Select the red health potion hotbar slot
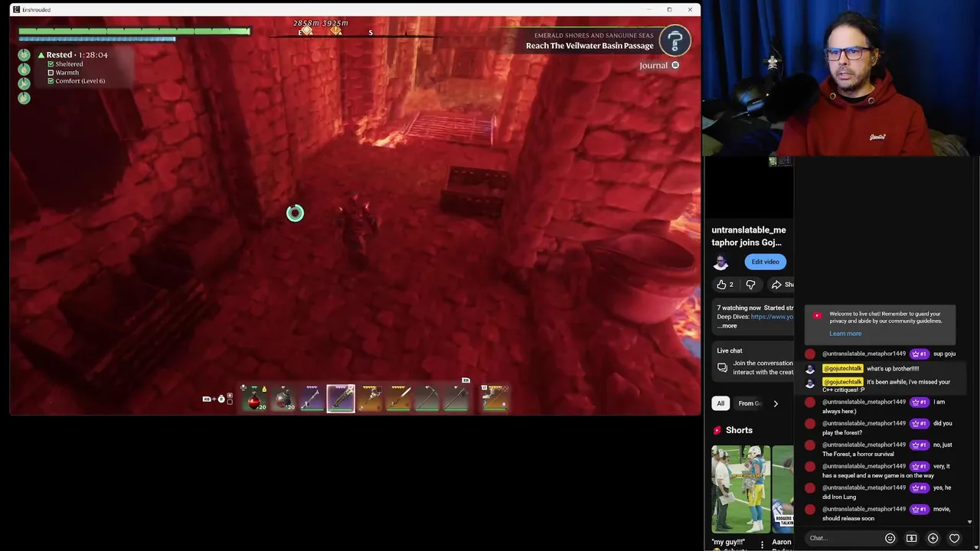Screen dimensions: 980x551 pyautogui.click(x=254, y=398)
